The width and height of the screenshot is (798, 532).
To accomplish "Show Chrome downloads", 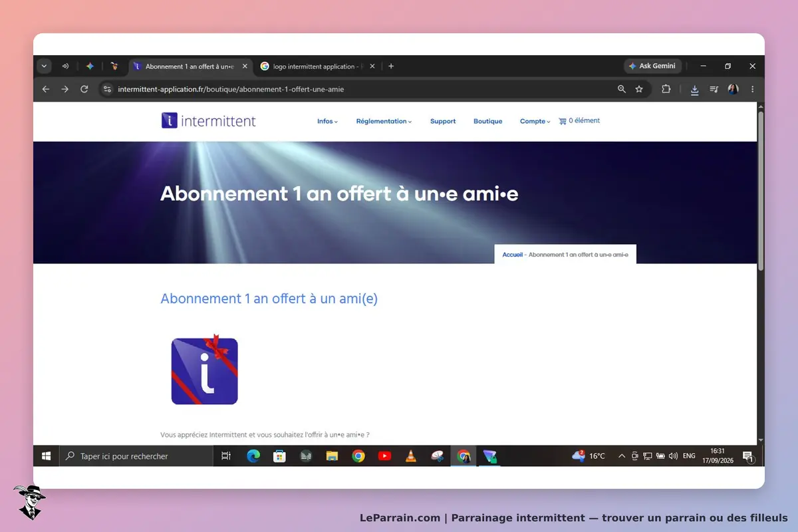I will (x=694, y=89).
